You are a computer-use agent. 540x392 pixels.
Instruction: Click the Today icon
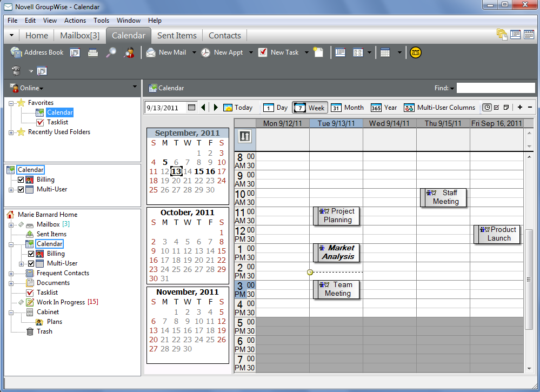pyautogui.click(x=228, y=108)
